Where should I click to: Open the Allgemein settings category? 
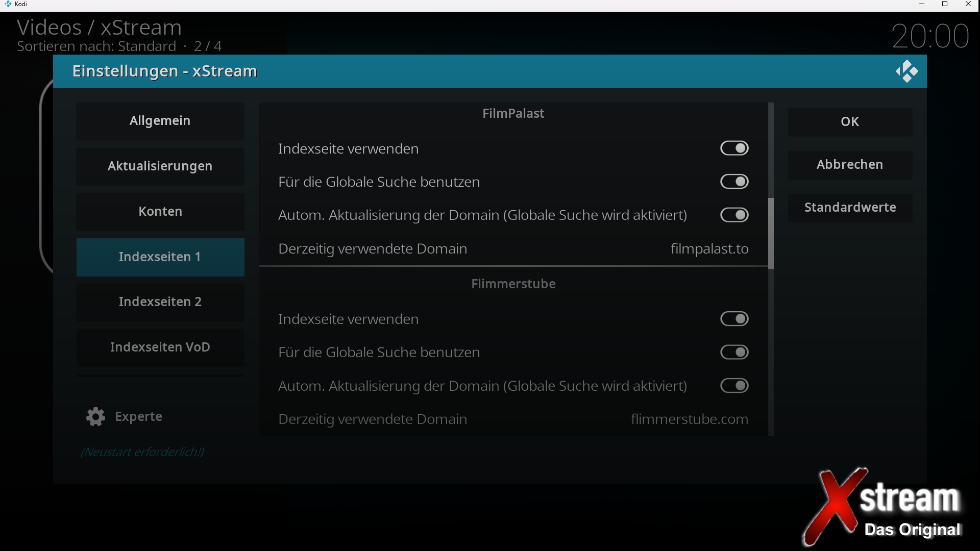(x=160, y=121)
